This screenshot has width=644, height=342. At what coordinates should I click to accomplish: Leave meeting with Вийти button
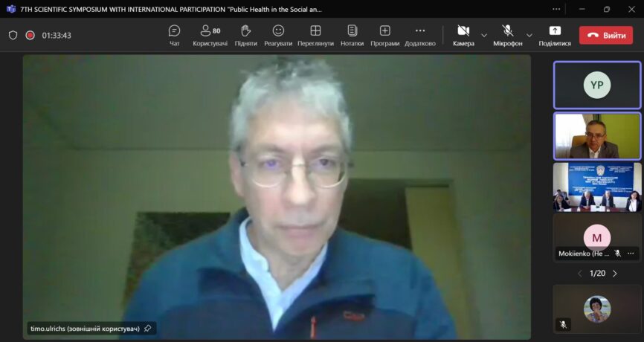tap(605, 35)
